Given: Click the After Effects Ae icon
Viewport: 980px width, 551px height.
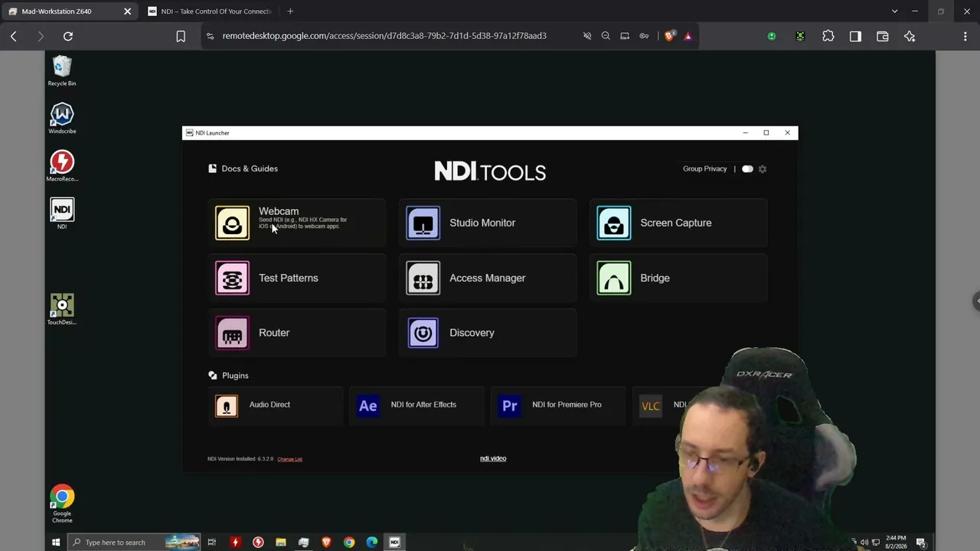Looking at the screenshot, I should [368, 406].
